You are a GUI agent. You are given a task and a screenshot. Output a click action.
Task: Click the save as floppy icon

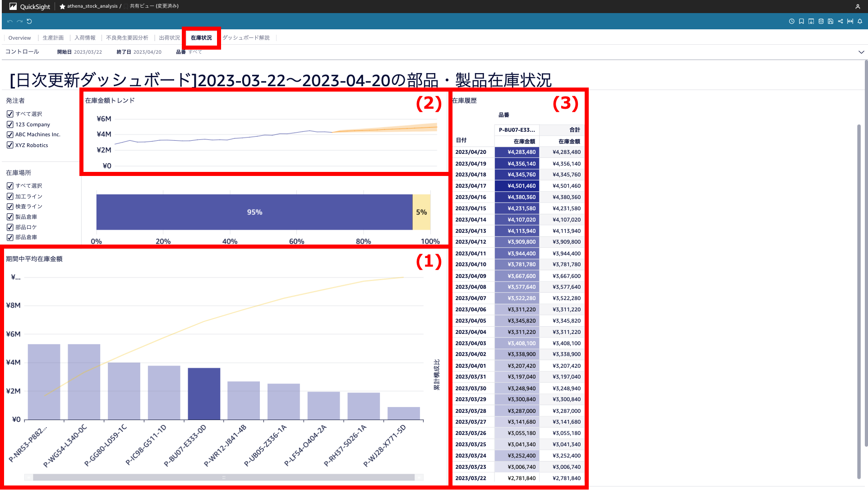831,21
